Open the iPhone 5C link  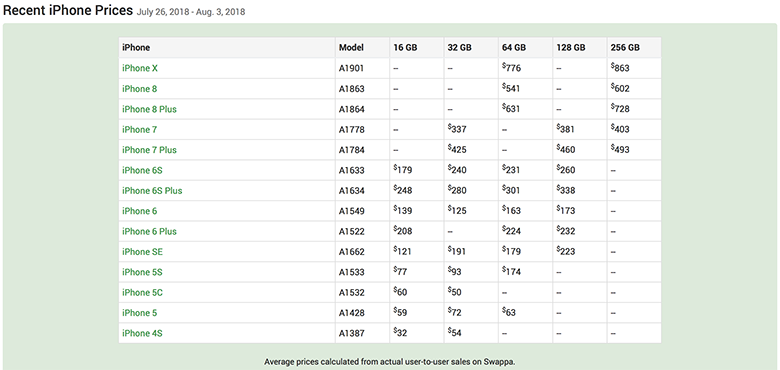[x=142, y=292]
